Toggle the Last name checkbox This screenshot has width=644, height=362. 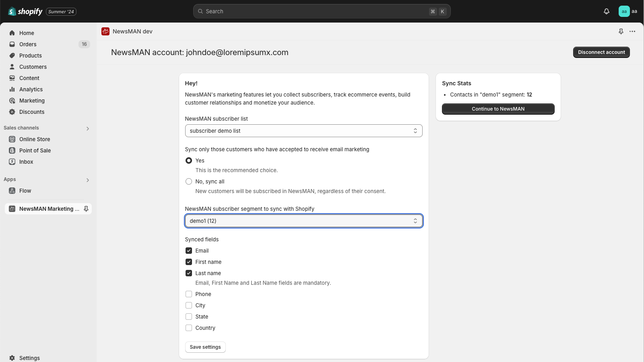(x=189, y=273)
